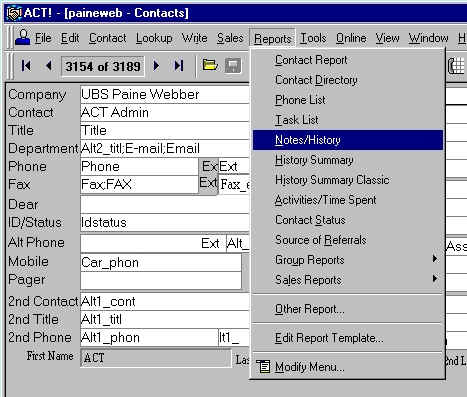Choose Modify Menu... entry
The image size is (467, 397).
point(348,367)
